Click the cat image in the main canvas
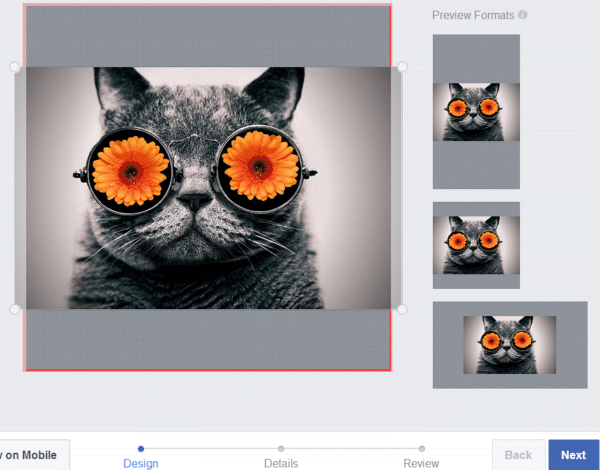The image size is (600, 470). (x=208, y=188)
